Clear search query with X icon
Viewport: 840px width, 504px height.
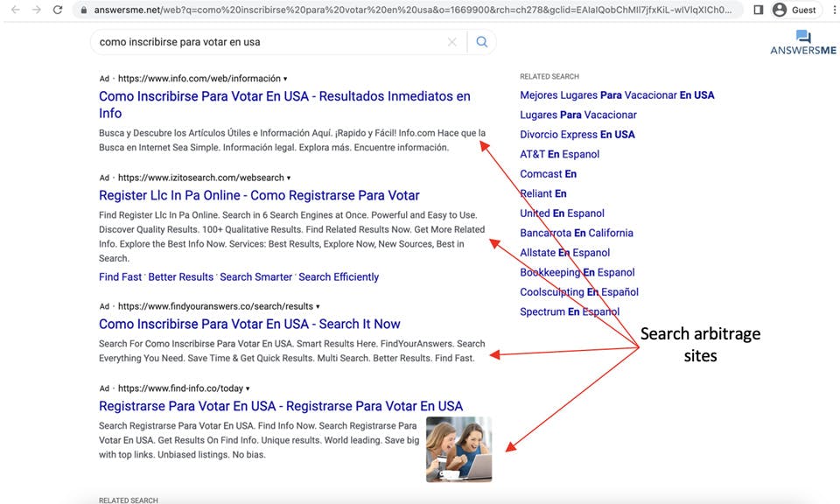452,42
